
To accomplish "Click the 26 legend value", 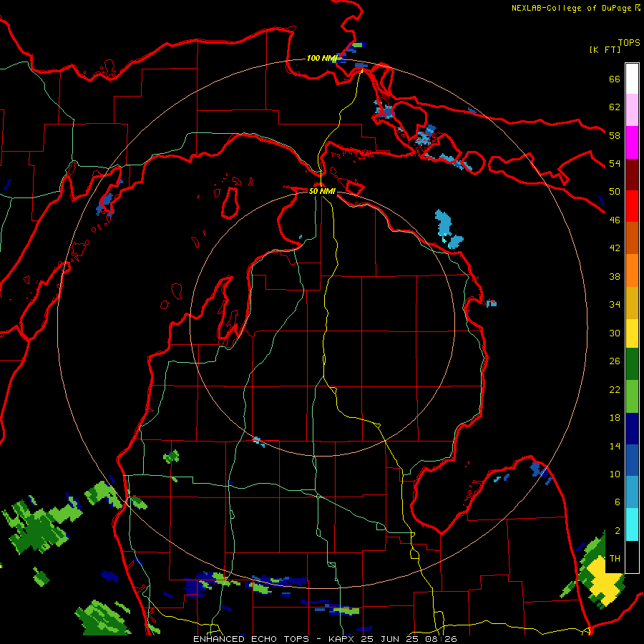I will point(615,361).
